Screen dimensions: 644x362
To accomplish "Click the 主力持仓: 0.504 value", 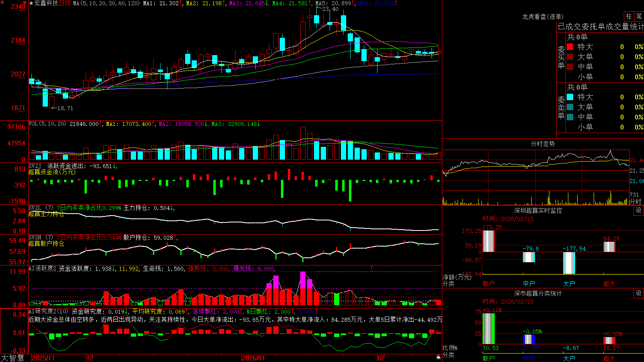I will click(x=148, y=208).
